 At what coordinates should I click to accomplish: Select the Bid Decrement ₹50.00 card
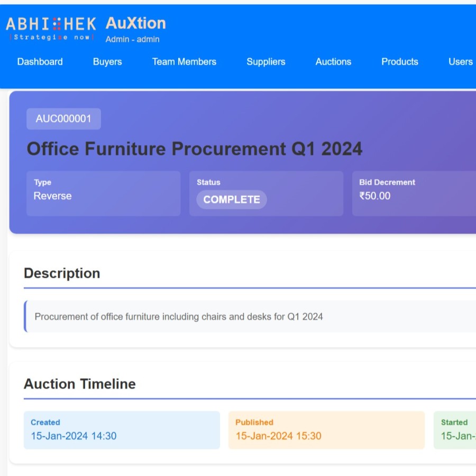coord(414,193)
